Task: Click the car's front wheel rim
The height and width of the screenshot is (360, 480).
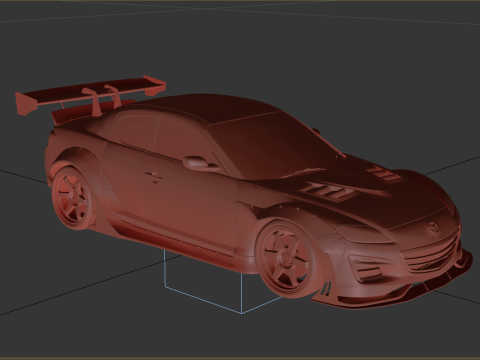Action: click(285, 258)
